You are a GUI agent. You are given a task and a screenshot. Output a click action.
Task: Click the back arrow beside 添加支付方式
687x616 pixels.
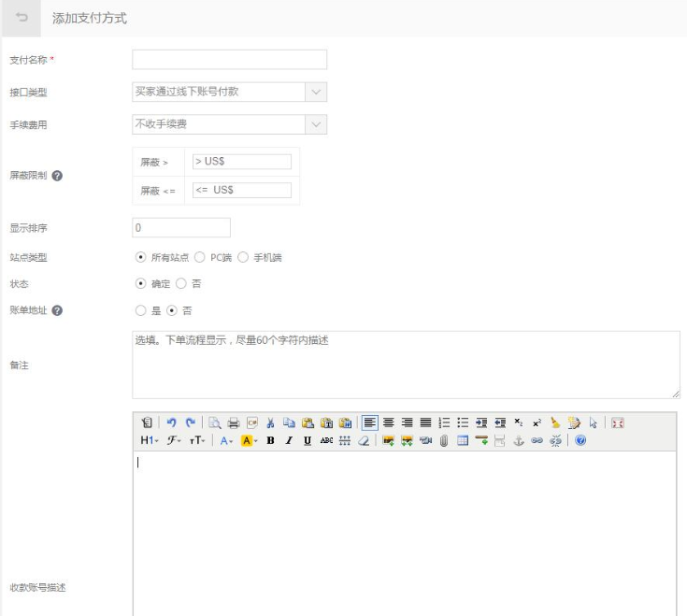coord(21,19)
